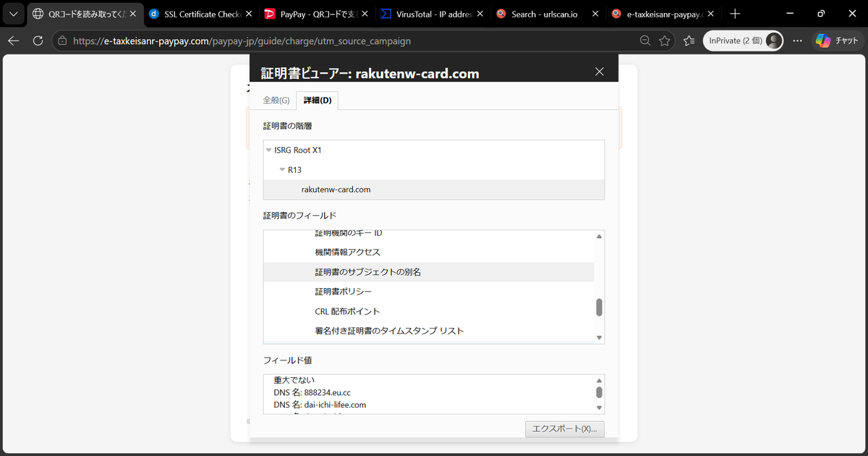
Task: Switch to the VirusTotal IP address tab
Action: 431,14
